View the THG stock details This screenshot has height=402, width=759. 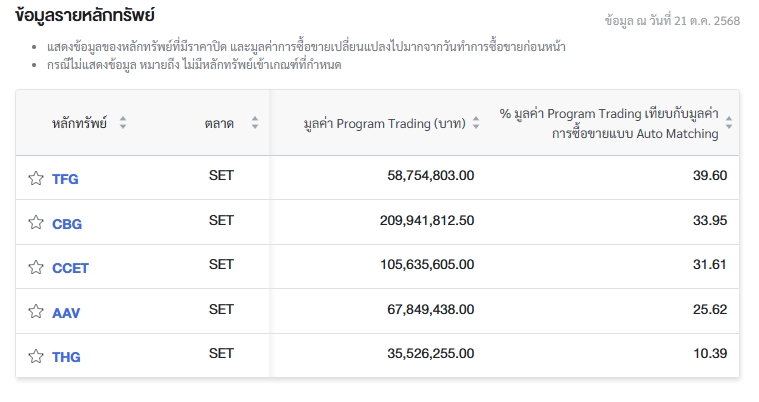click(66, 357)
